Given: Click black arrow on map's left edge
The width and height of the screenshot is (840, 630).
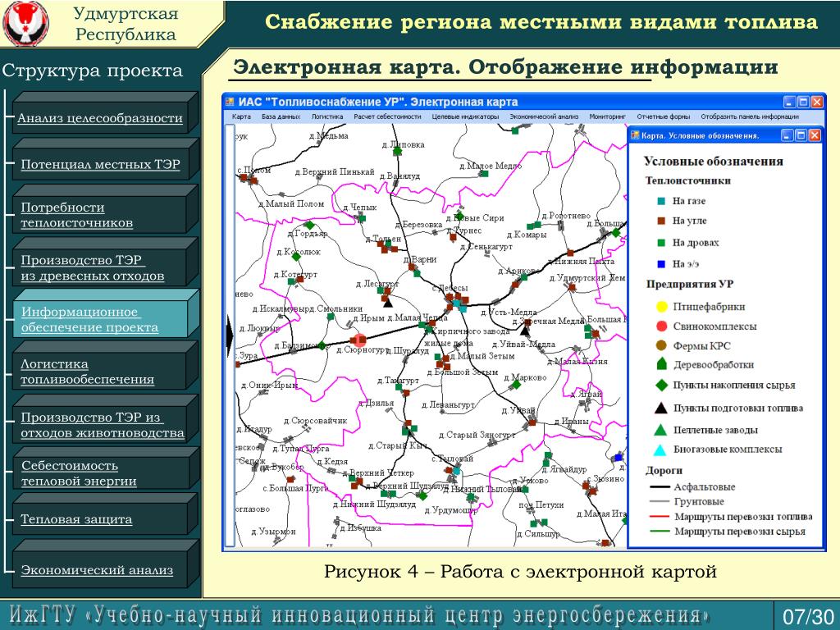Looking at the screenshot, I should pos(231,336).
